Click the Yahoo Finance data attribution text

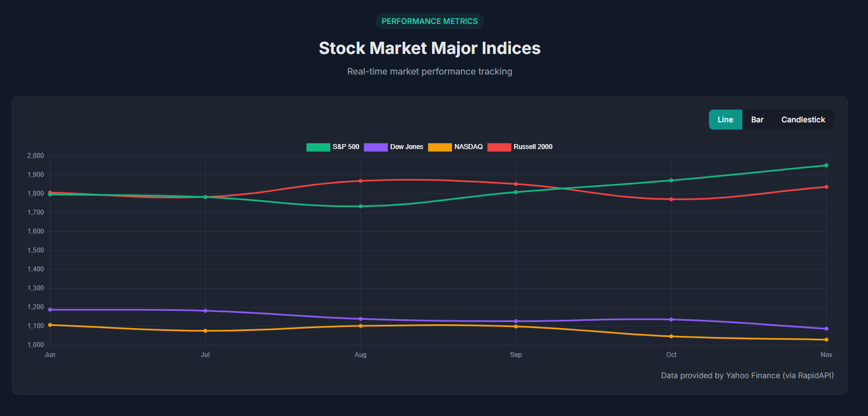tap(747, 375)
